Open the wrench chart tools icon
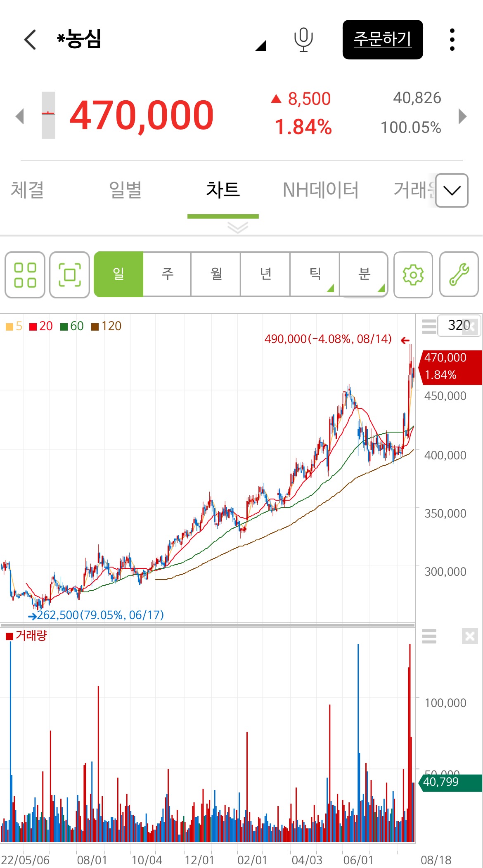Screen dimensions: 483x868 tap(459, 275)
